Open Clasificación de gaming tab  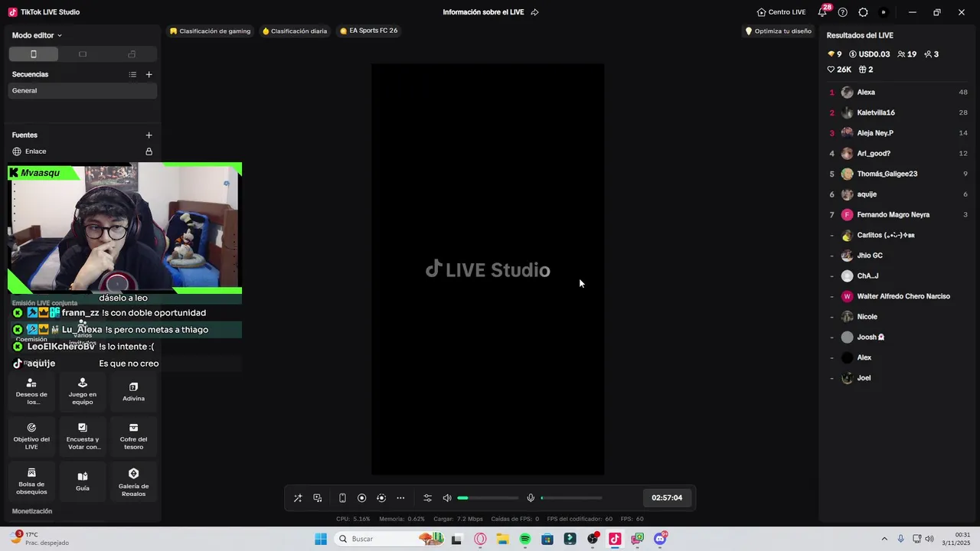point(211,31)
